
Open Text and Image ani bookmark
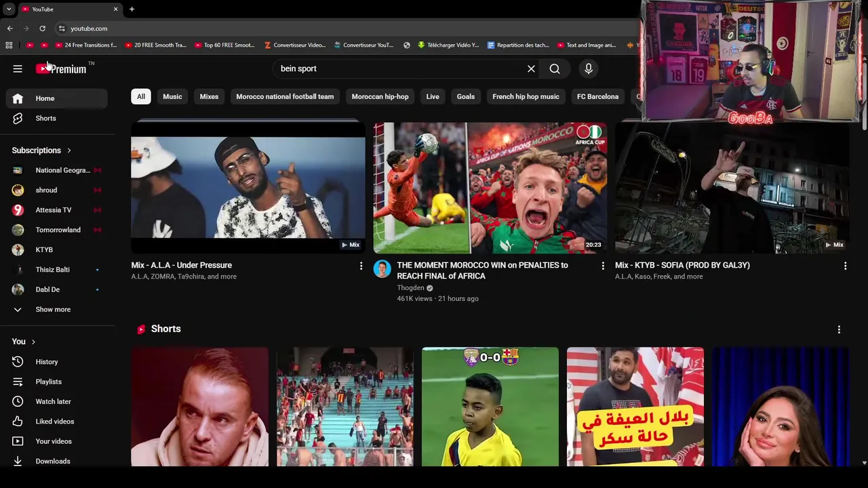tap(587, 45)
